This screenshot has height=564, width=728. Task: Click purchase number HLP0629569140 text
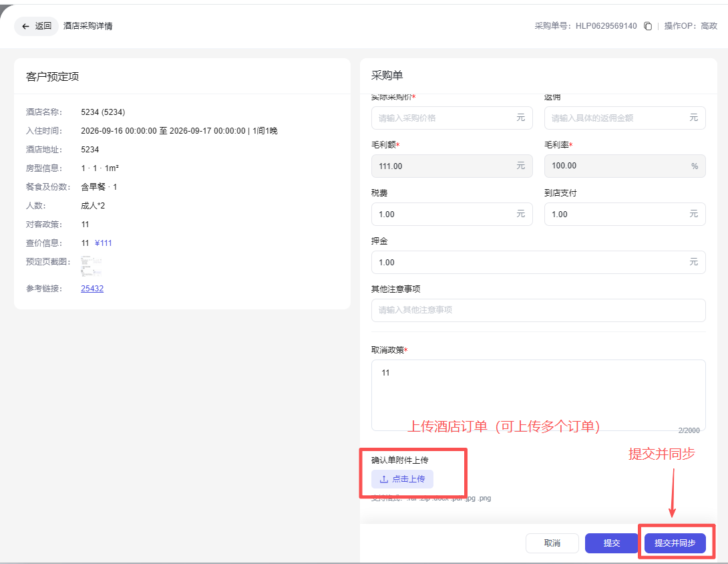click(x=606, y=26)
